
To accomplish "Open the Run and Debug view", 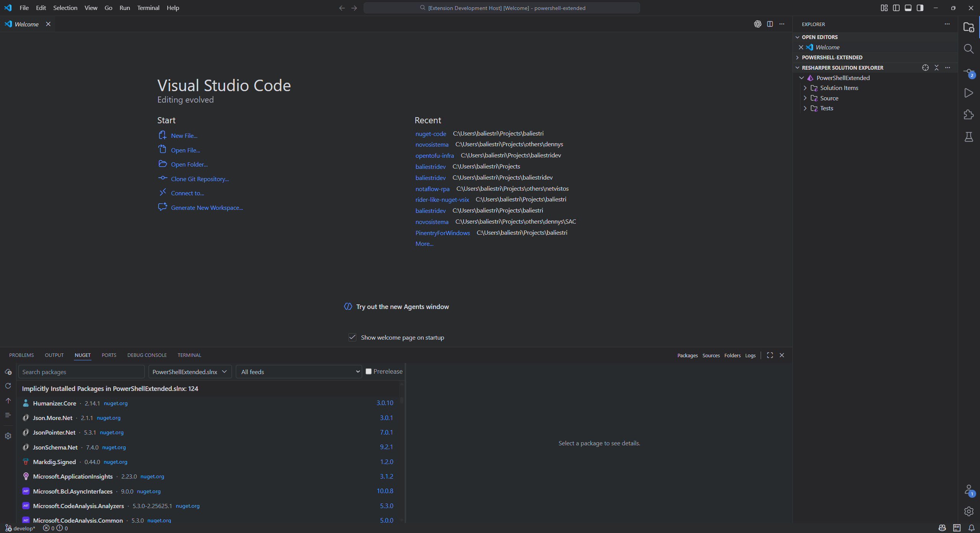I will 969,93.
